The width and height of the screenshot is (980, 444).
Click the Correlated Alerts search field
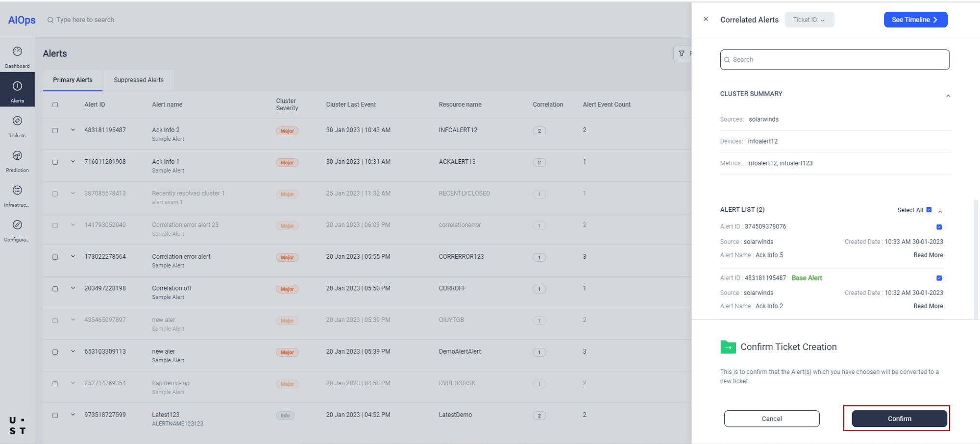(834, 60)
